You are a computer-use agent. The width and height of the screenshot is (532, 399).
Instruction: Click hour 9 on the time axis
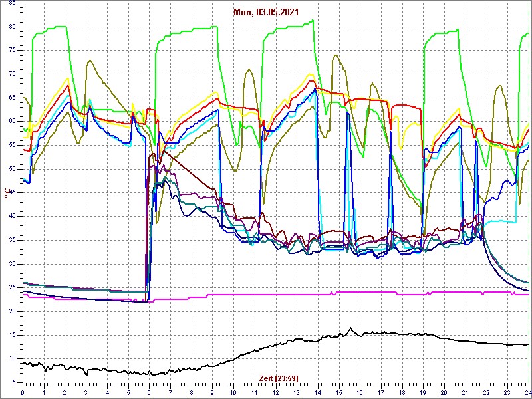coord(212,392)
